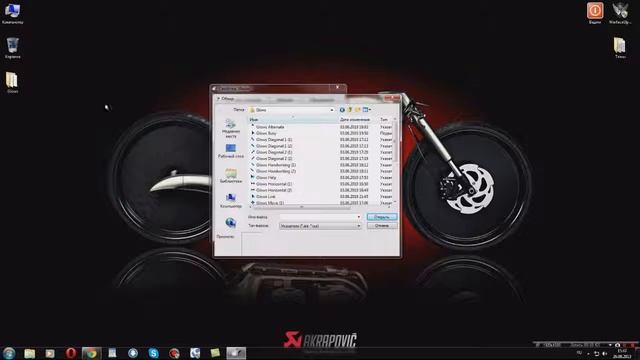Click the Открыть button
Viewport: 640px width, 360px height.
tap(382, 217)
